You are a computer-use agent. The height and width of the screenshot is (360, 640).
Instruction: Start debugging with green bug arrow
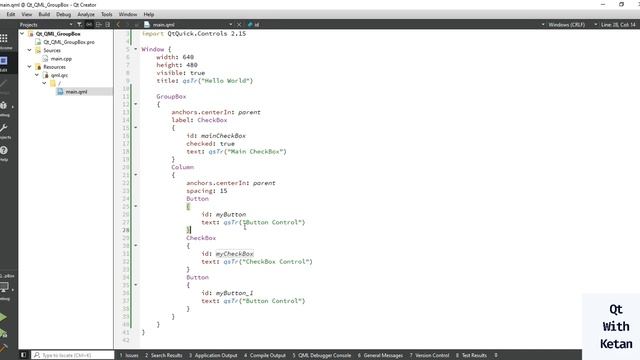click(x=3, y=333)
